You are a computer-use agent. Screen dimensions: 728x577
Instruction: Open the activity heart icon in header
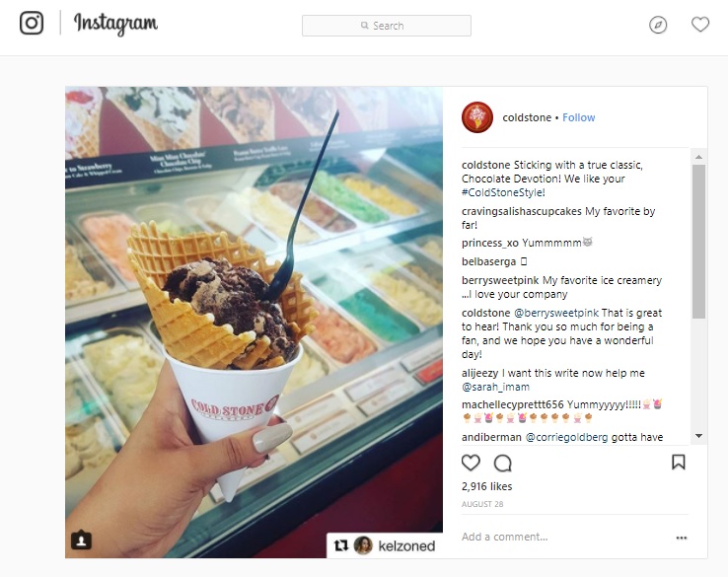700,24
